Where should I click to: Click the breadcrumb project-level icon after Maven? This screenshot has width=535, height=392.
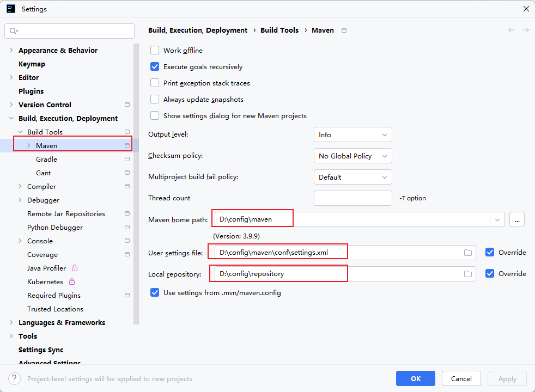coord(344,30)
